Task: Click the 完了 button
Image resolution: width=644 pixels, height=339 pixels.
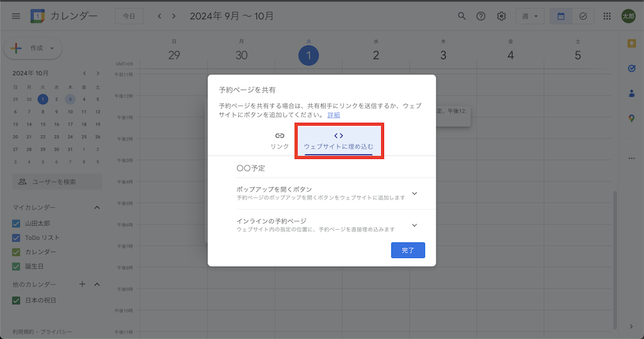Action: [408, 250]
